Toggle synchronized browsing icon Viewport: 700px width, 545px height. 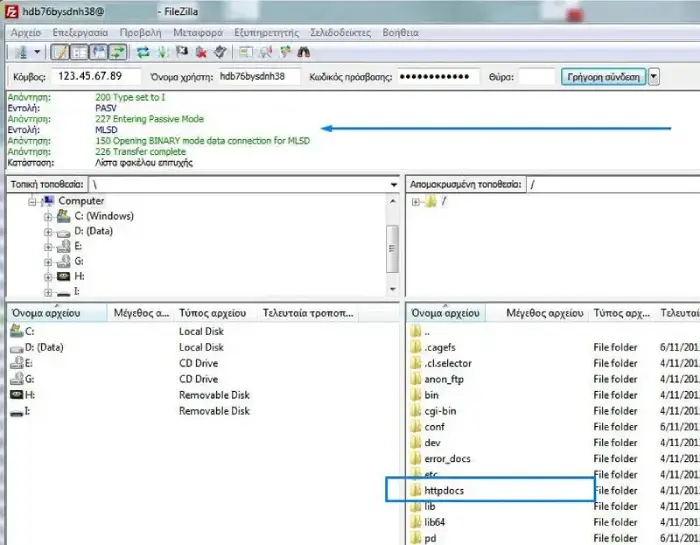pos(285,53)
